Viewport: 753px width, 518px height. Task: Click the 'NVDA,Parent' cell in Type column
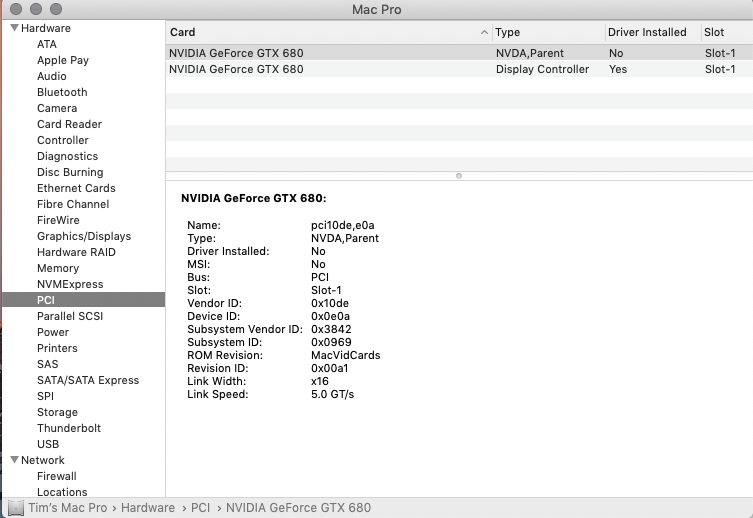pos(530,53)
